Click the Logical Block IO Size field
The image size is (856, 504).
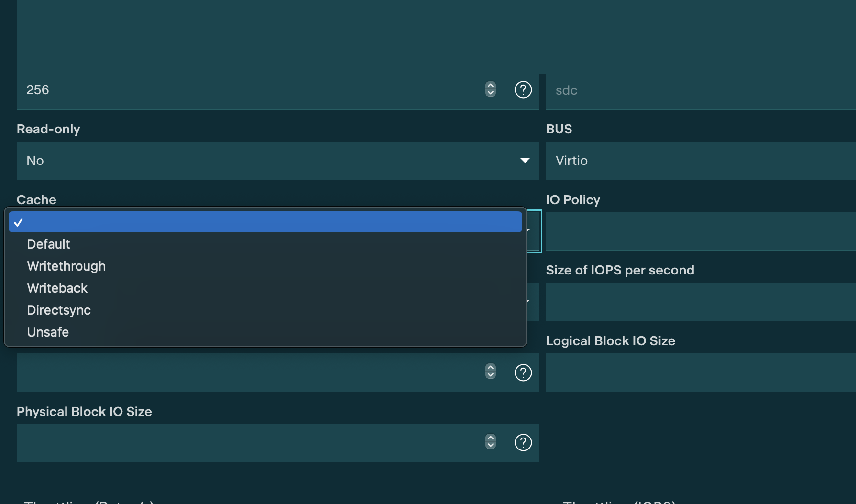pyautogui.click(x=701, y=373)
